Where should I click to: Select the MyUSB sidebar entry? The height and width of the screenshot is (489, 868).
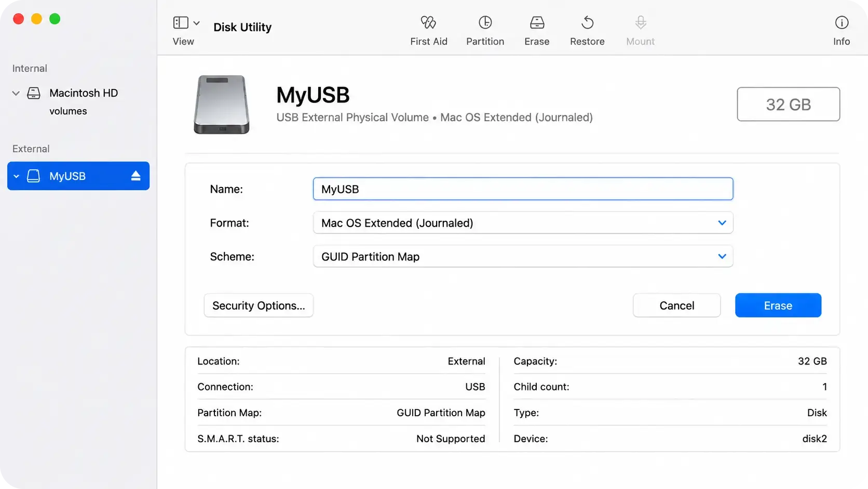tap(78, 176)
